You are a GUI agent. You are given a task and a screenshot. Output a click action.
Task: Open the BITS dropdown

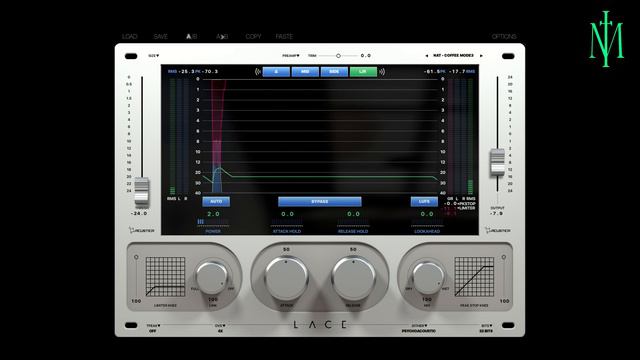[486, 328]
